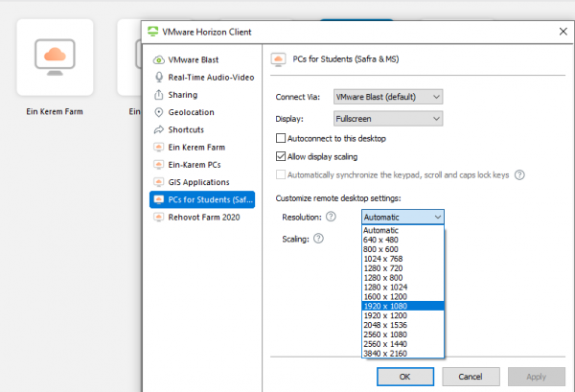Click help icon next to Scaling
The height and width of the screenshot is (392, 575).
pos(318,239)
